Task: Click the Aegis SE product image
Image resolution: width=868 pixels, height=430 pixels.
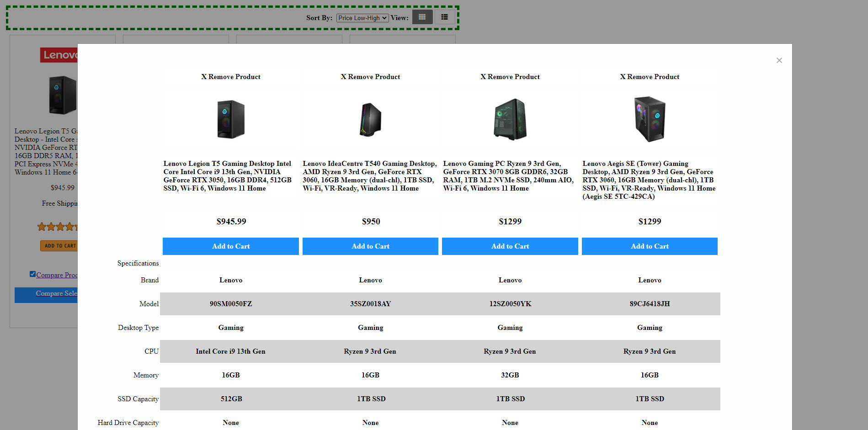Action: coord(649,119)
